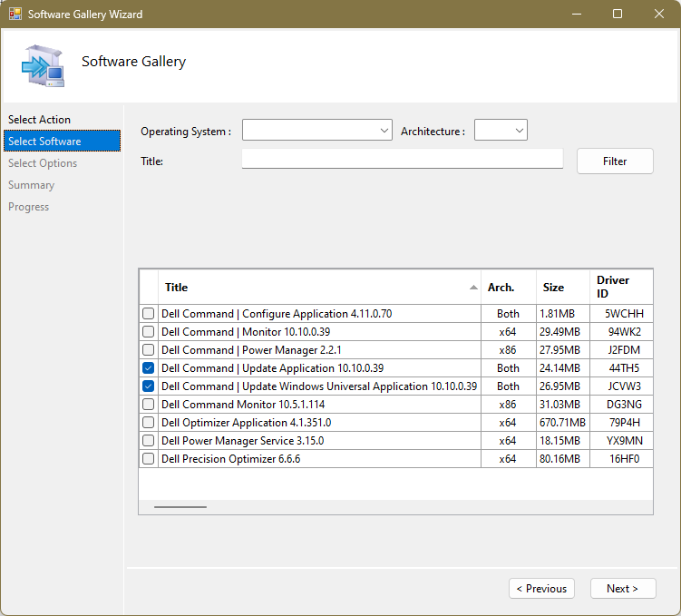Viewport: 681px width, 616px height.
Task: Check Dell Optimizer Application 4.1.351.0 checkbox
Action: click(x=148, y=422)
